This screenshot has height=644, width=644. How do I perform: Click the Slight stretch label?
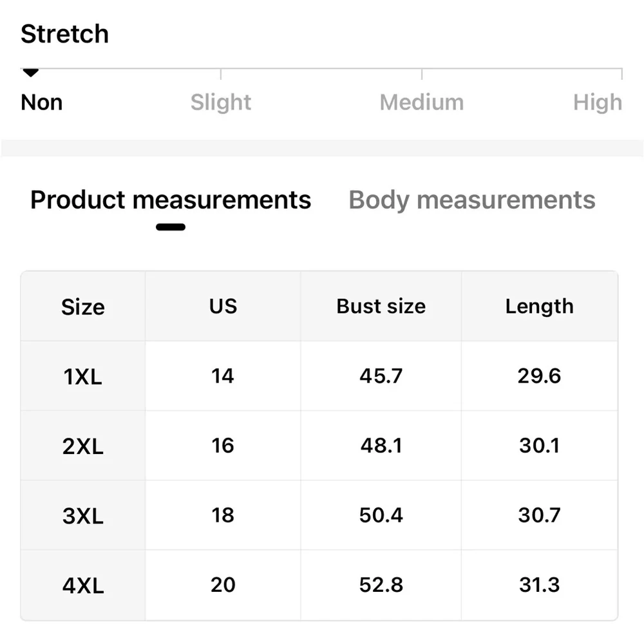point(221,102)
